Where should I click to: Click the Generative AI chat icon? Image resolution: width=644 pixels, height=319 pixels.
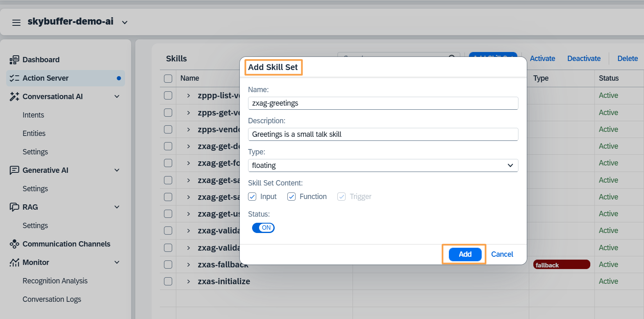[x=14, y=170]
